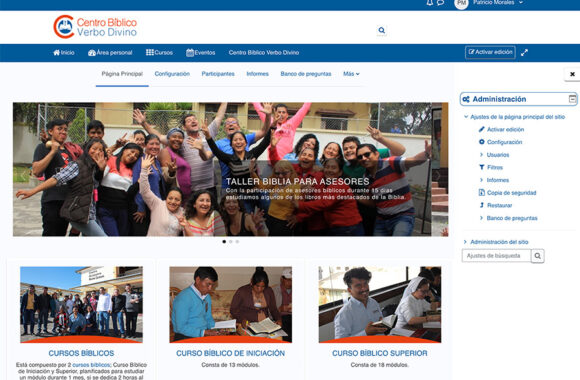
Task: Click the 'cursos bíblicos' inline text link
Action: click(x=91, y=365)
